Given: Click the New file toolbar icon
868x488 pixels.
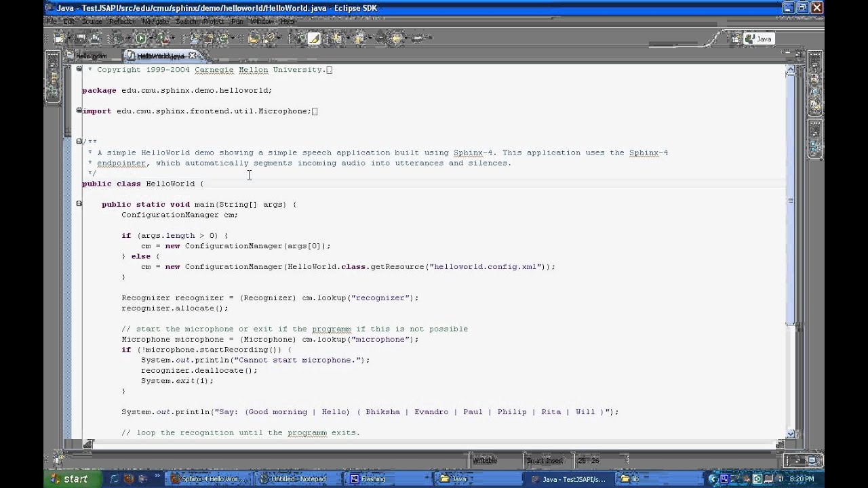Looking at the screenshot, I should pos(58,39).
